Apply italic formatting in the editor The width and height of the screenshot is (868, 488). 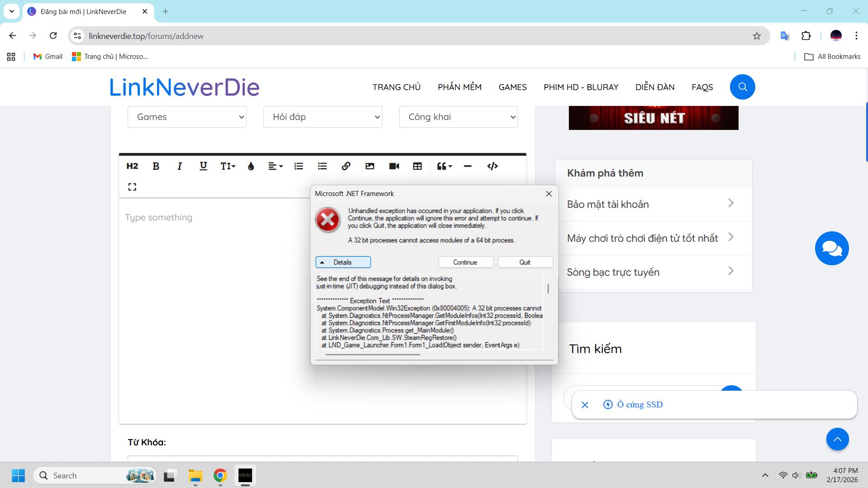[x=179, y=166]
